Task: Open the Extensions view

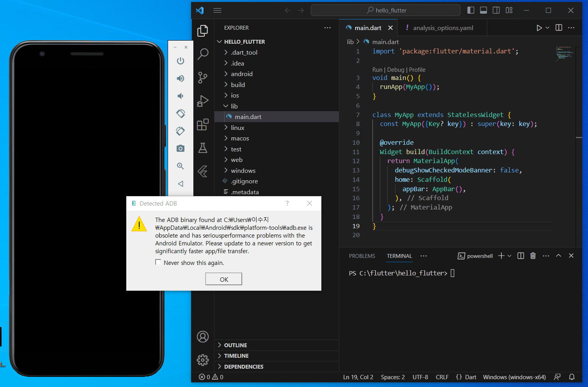Action: [203, 124]
